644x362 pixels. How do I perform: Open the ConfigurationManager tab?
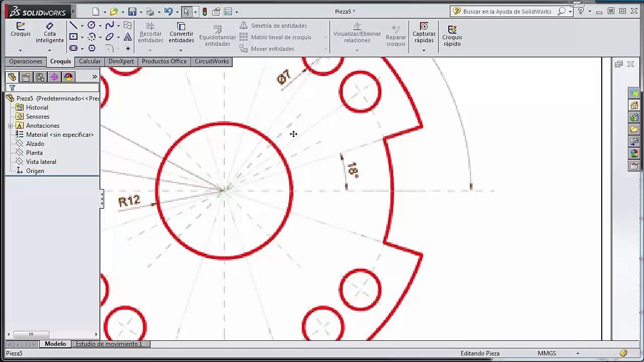click(x=40, y=77)
